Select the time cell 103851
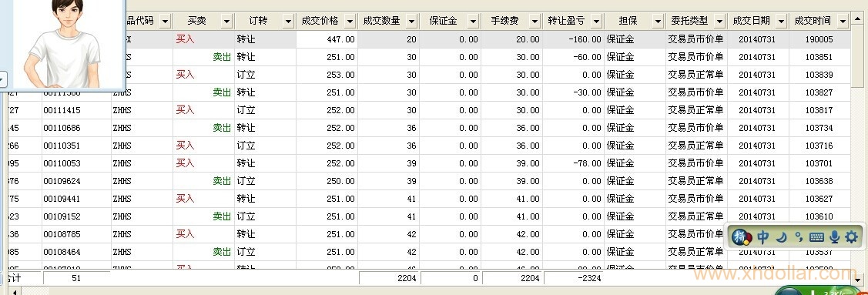The width and height of the screenshot is (868, 295). [x=819, y=57]
